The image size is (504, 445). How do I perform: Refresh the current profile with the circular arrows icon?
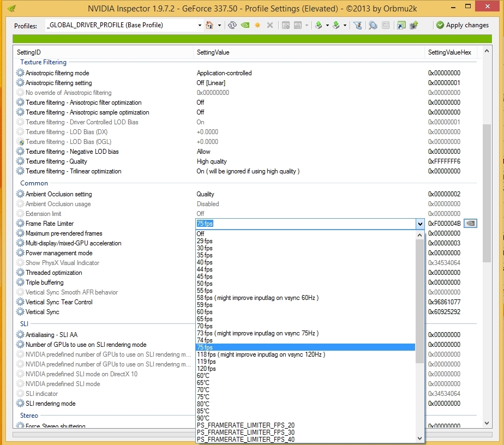232,25
